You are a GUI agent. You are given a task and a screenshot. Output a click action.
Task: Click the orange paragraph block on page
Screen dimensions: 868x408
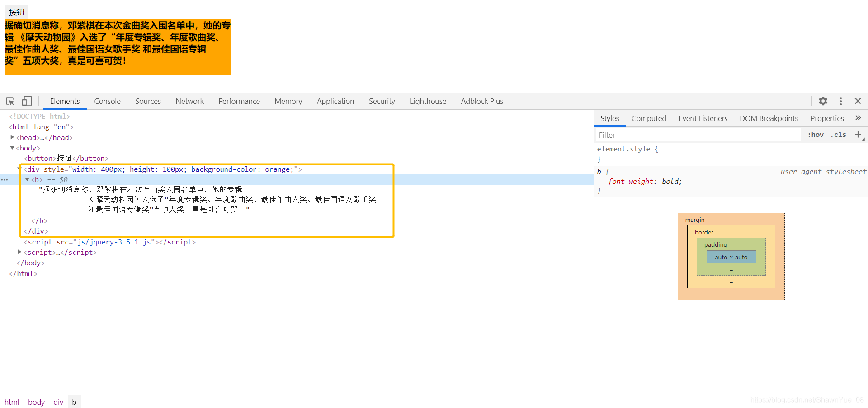click(x=118, y=47)
